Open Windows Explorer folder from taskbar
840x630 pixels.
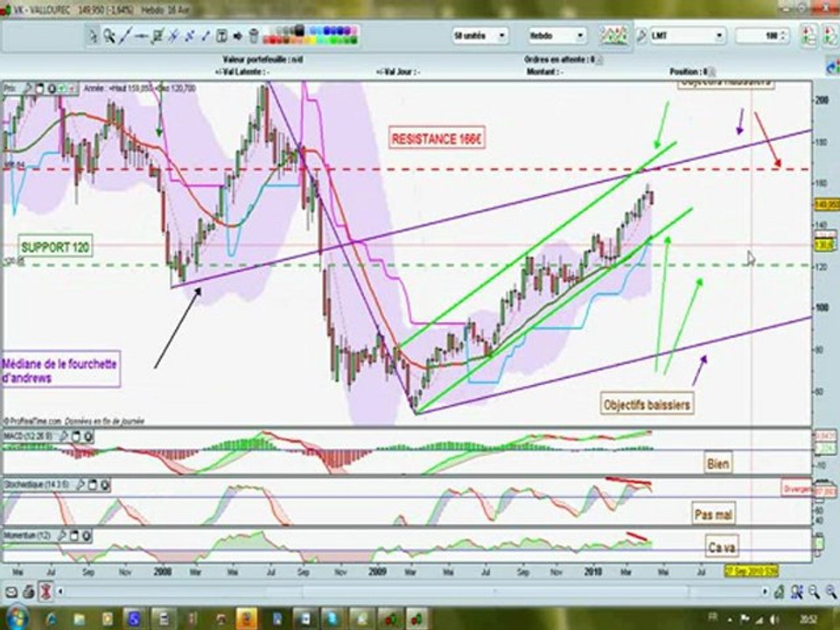click(x=79, y=619)
